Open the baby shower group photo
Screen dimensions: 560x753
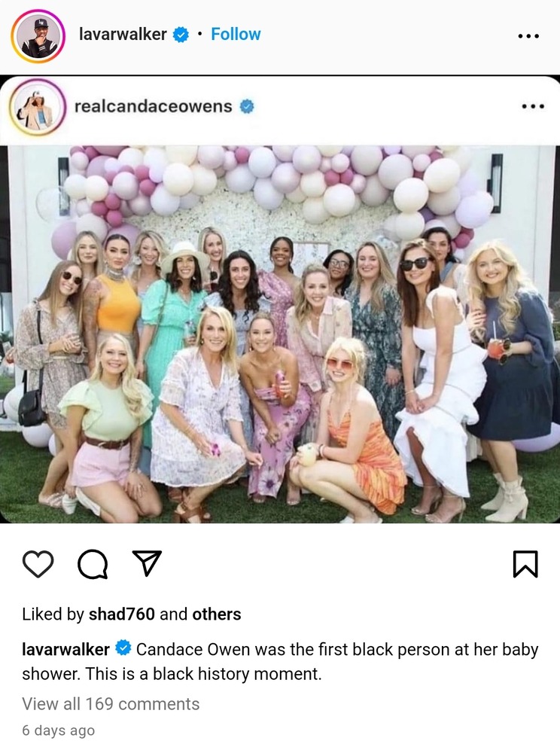coord(280,334)
